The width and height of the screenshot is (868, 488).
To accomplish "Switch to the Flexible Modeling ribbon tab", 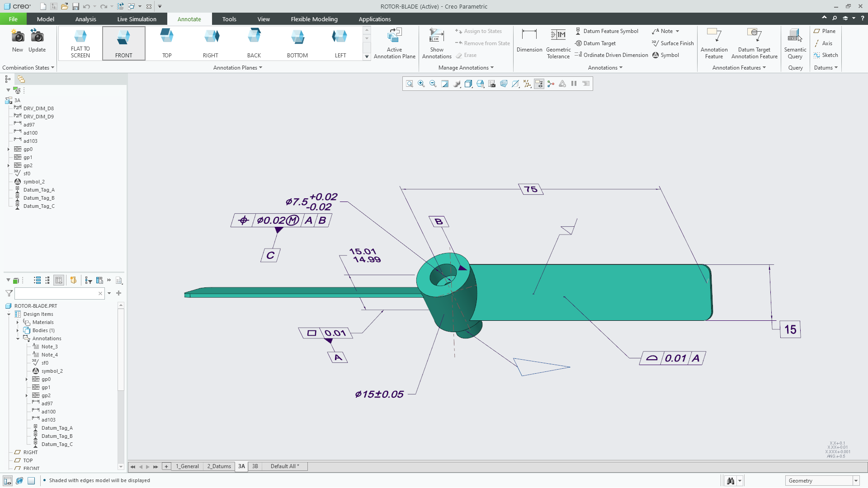I will click(x=314, y=19).
